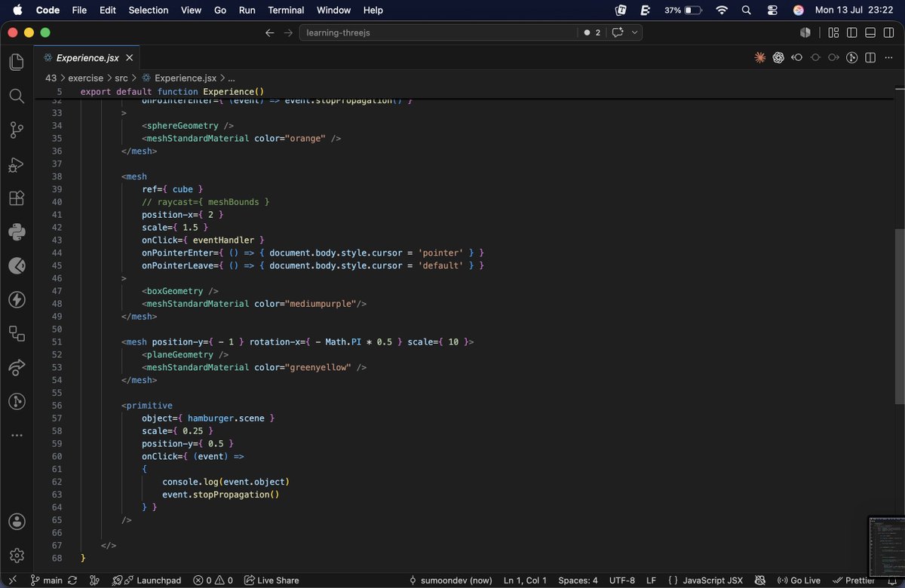Open the Run menu
The height and width of the screenshot is (588, 905).
point(247,10)
